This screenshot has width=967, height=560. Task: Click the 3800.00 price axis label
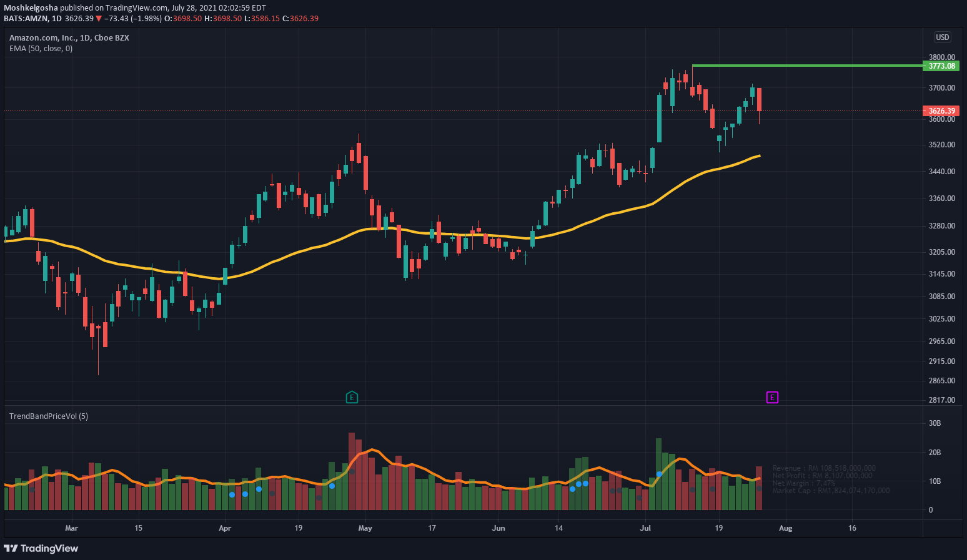[x=941, y=57]
